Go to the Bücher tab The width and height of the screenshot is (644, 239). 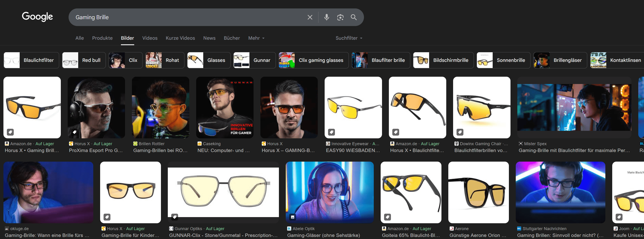click(232, 38)
